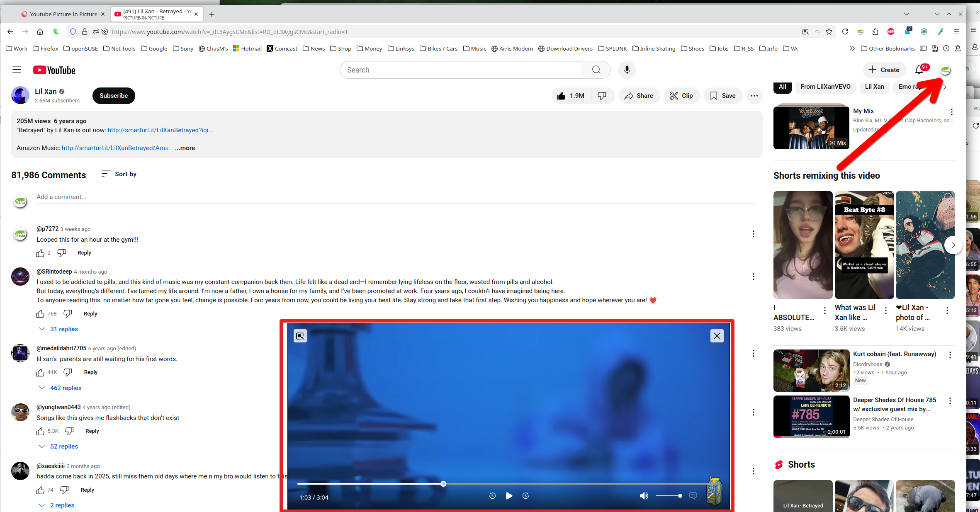Open the account avatar menu

point(945,70)
